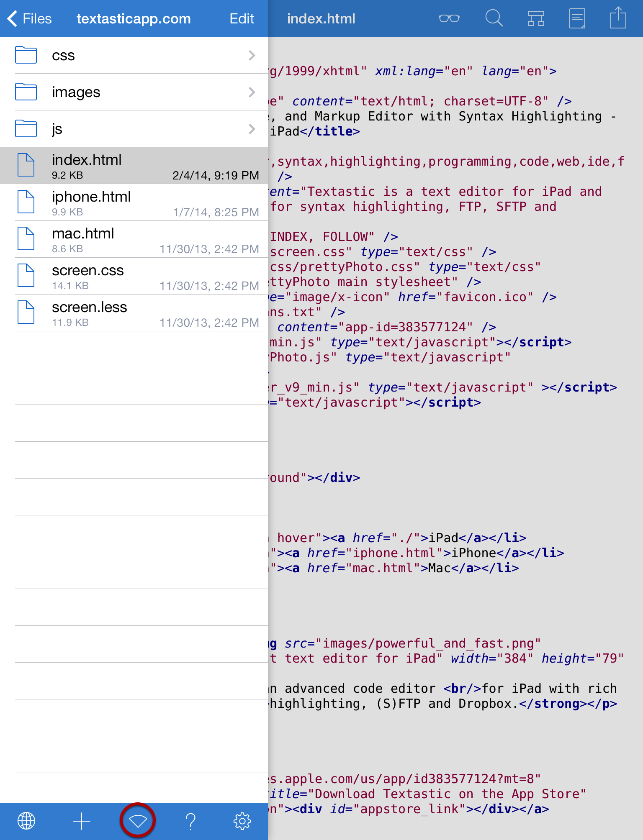Expand the css folder chevron
The height and width of the screenshot is (840, 643).
click(252, 55)
